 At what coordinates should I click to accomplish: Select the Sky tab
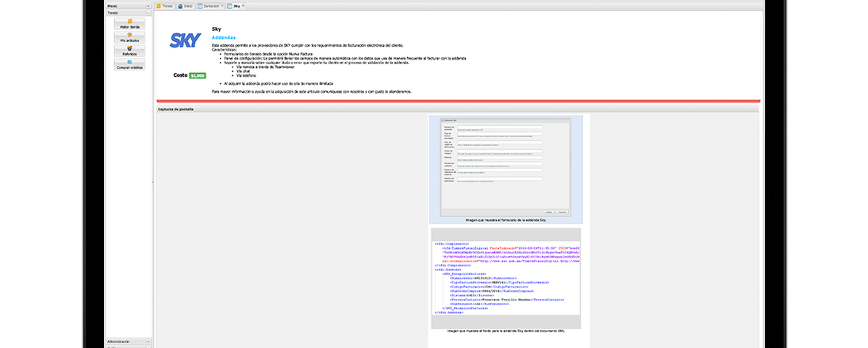pos(235,6)
